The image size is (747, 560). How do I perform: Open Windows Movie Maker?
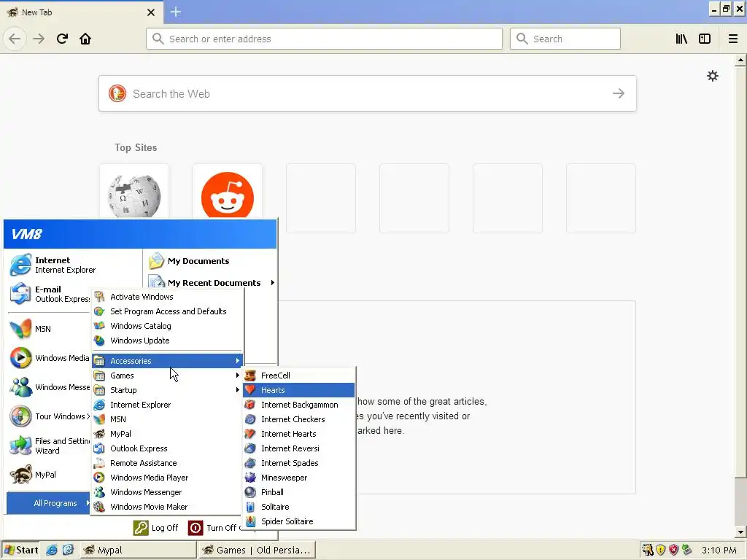pyautogui.click(x=167, y=507)
